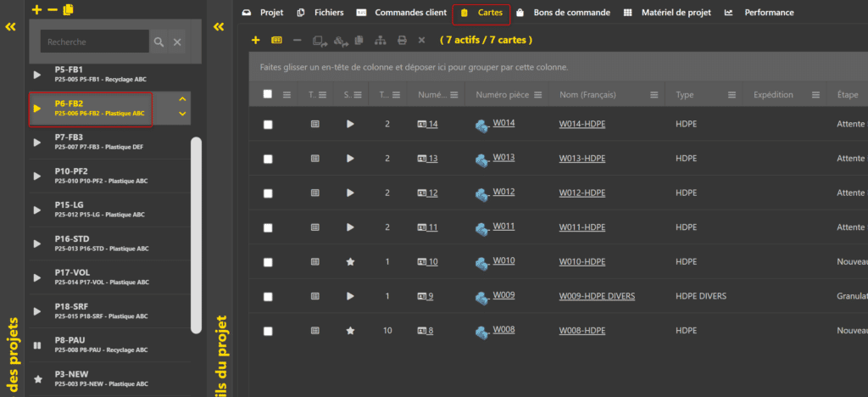Click the yellow plus icon to add a project
The width and height of the screenshot is (868, 397).
36,9
